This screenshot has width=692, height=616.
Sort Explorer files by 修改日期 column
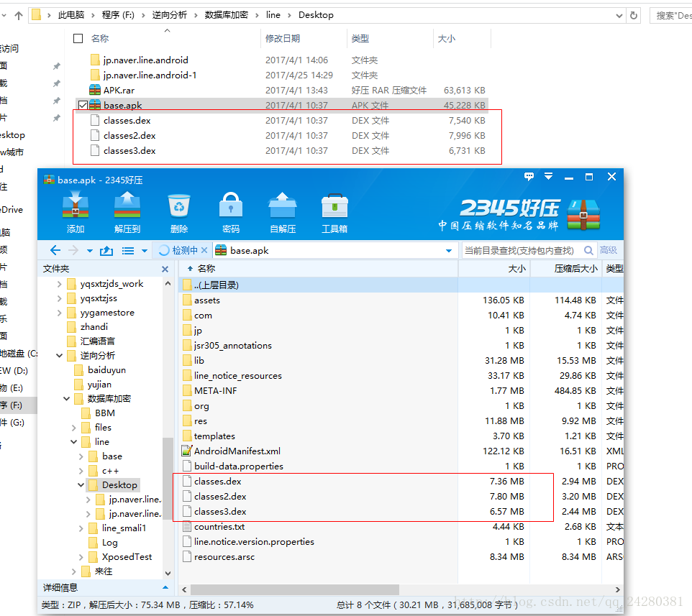coord(304,38)
